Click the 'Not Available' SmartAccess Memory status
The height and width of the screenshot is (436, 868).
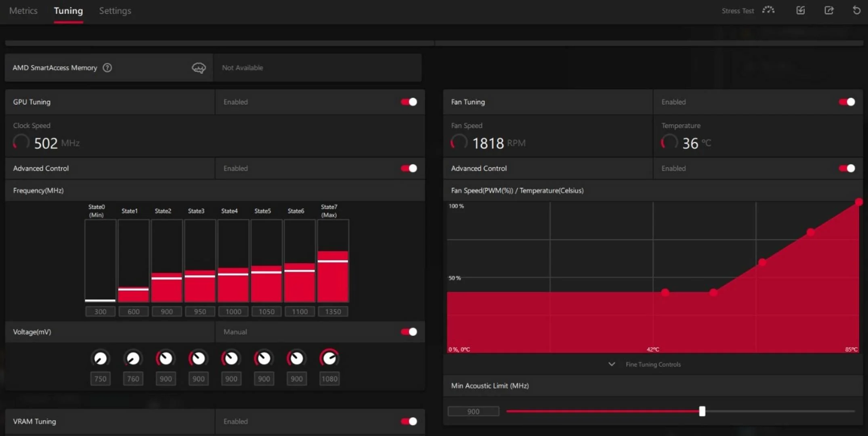[242, 68]
